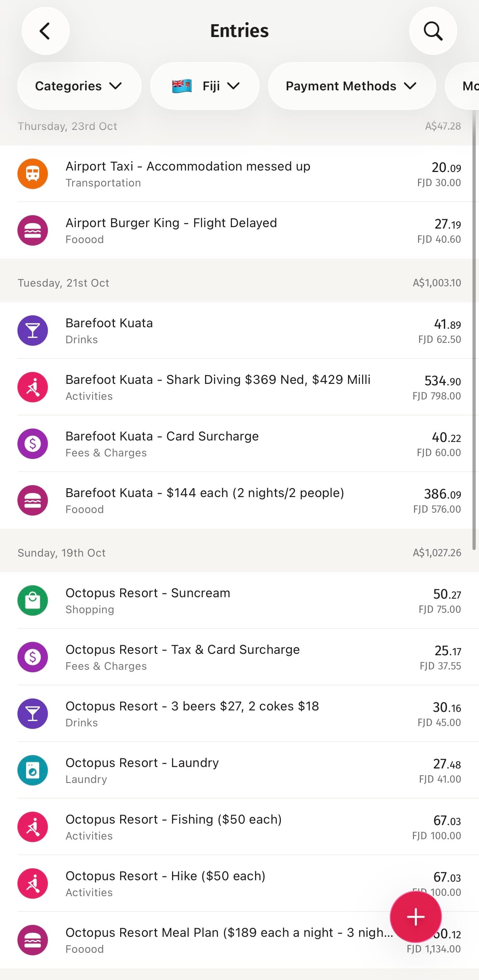Open the Octopus Resort Fishing entry
Image resolution: width=479 pixels, height=980 pixels.
click(228, 827)
